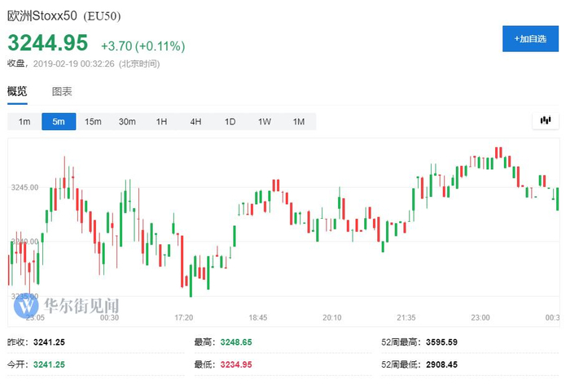The image size is (570, 392).
Task: Select the 1W weekly interval
Action: pyautogui.click(x=265, y=122)
